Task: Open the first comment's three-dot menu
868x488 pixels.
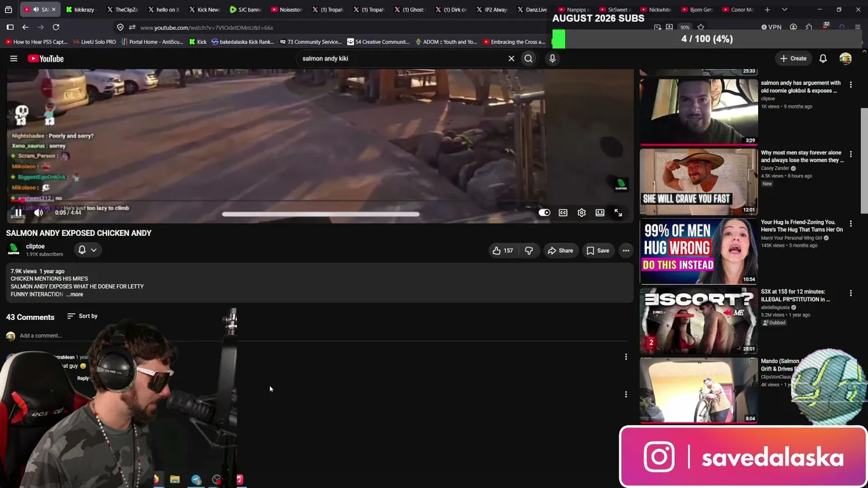Action: (x=626, y=357)
